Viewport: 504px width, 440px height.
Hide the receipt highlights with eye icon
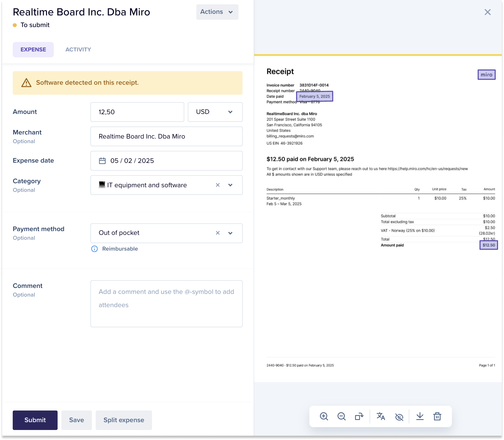(399, 417)
